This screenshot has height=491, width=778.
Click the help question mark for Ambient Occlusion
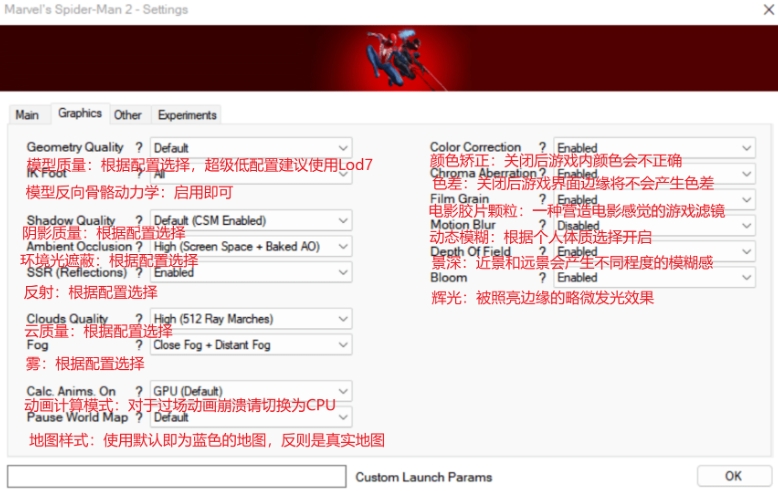pyautogui.click(x=139, y=246)
